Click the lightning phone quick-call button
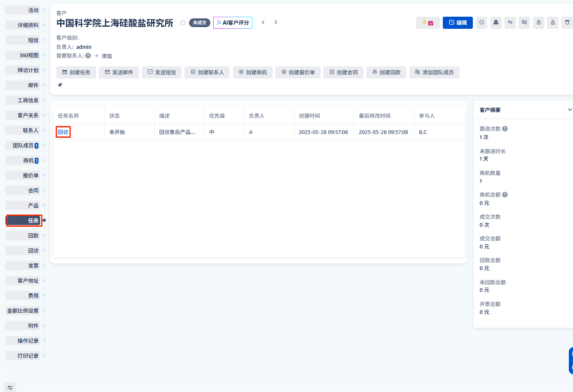This screenshot has height=392, width=573. point(428,23)
